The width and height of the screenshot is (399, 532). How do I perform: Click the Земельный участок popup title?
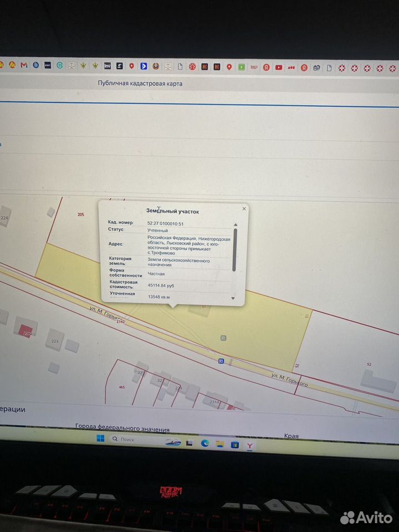coord(173,211)
